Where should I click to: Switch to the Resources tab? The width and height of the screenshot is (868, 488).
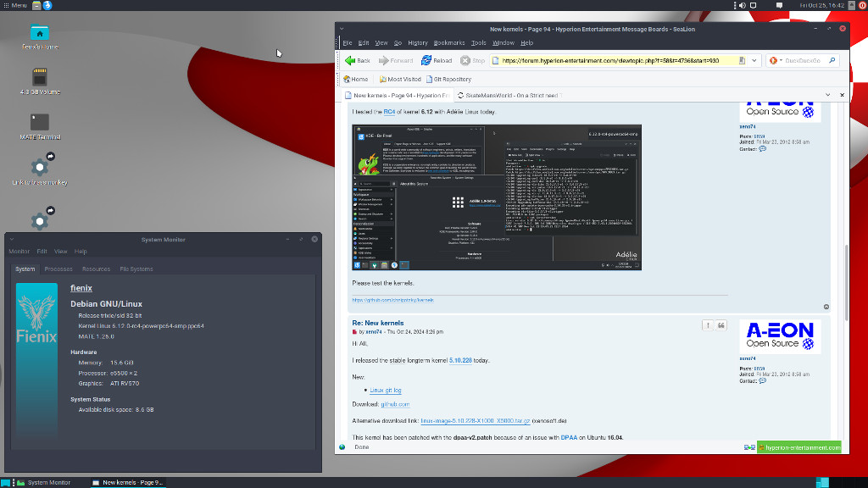coord(96,269)
